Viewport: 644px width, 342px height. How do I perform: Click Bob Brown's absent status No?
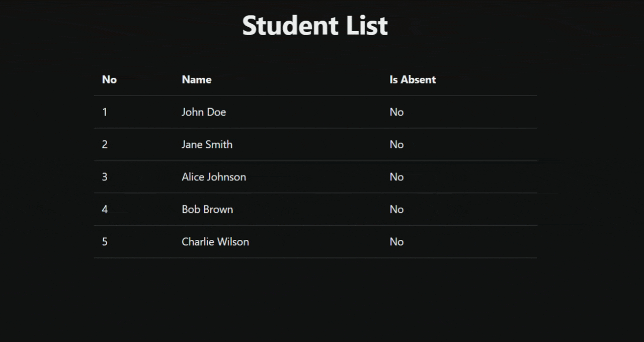[x=396, y=209]
